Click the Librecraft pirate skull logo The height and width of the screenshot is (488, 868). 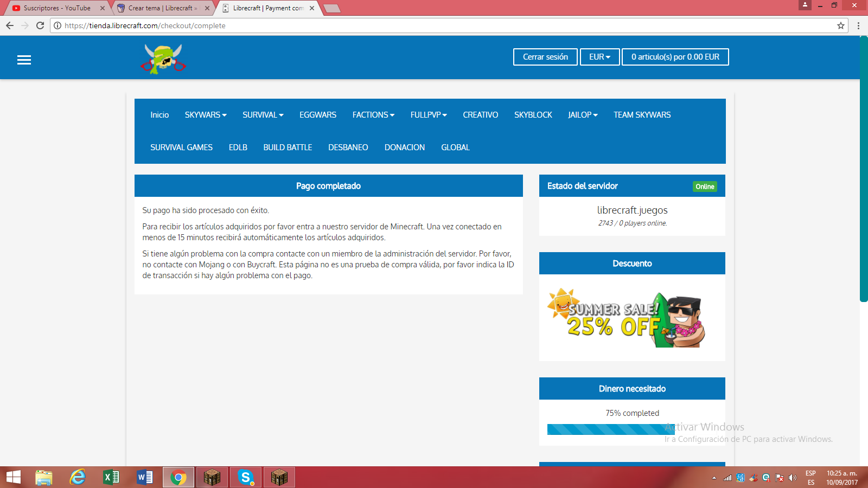163,59
